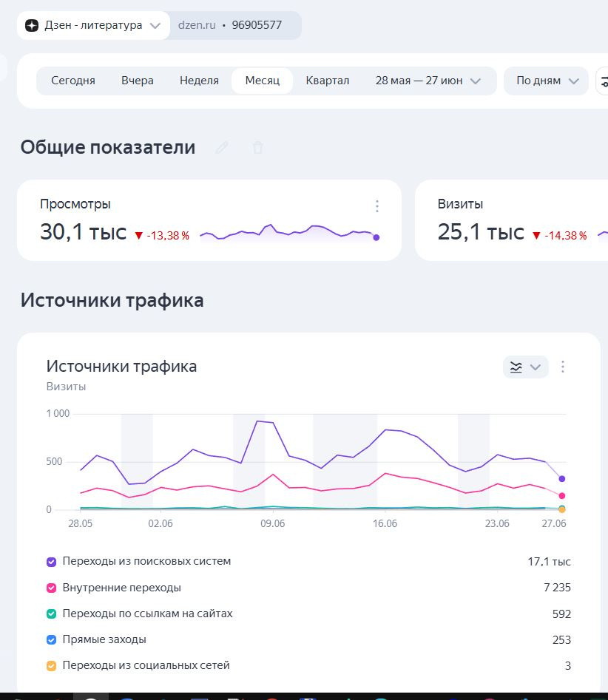Disable Прямые заходы checkbox
The width and height of the screenshot is (608, 700).
point(51,639)
